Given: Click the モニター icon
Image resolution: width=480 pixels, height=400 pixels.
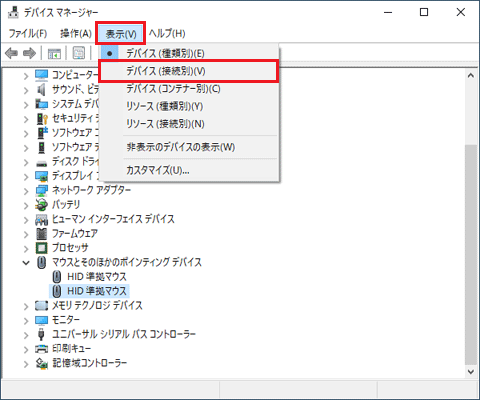Looking at the screenshot, I should click(x=41, y=320).
